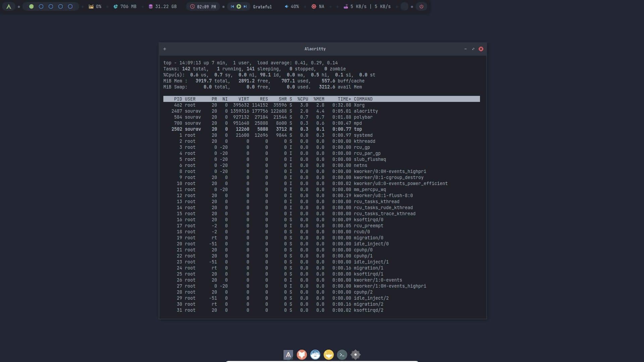The width and height of the screenshot is (644, 362).
Task: Open the terminal icon in the dock
Action: 342,354
